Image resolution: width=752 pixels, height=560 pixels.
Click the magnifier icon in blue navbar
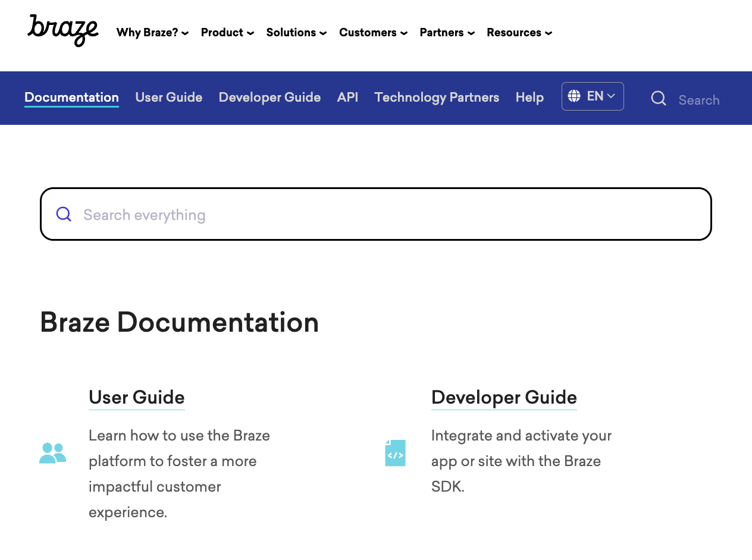[658, 99]
